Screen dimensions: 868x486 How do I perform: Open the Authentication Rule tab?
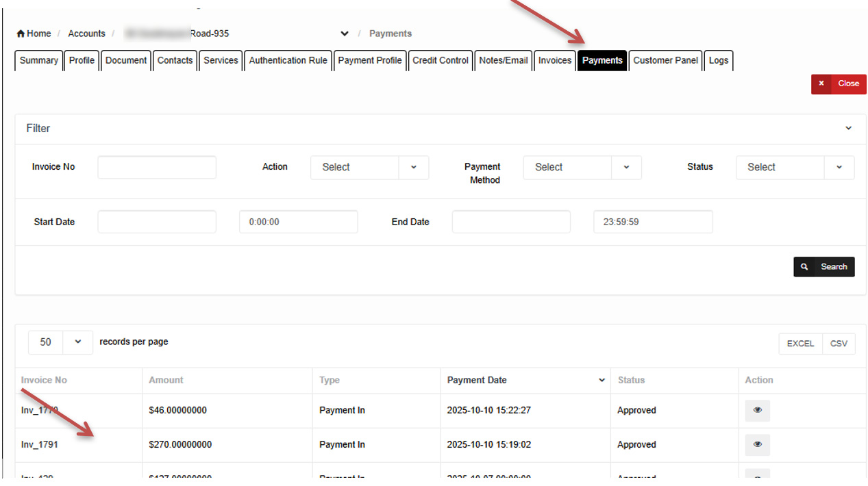[x=288, y=60]
